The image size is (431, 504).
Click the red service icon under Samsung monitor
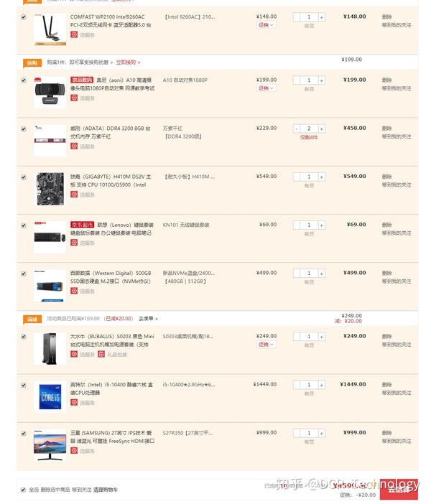point(74,451)
